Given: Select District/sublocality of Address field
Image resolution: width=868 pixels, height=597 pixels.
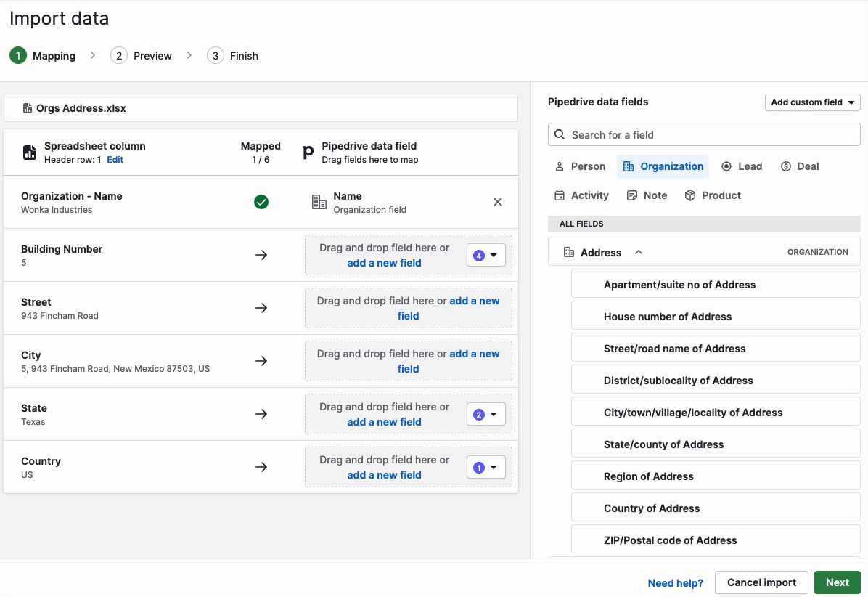Looking at the screenshot, I should pyautogui.click(x=715, y=381).
